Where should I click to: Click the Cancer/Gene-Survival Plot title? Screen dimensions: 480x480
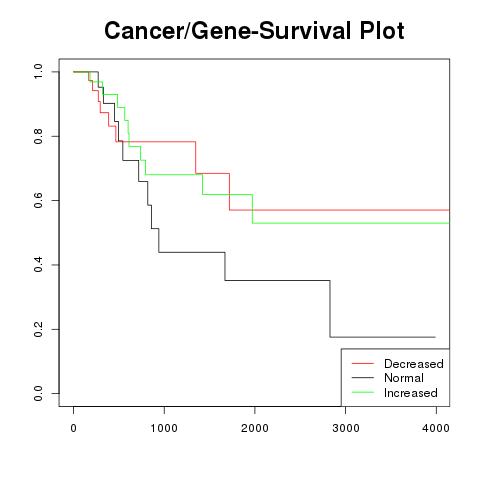(254, 31)
